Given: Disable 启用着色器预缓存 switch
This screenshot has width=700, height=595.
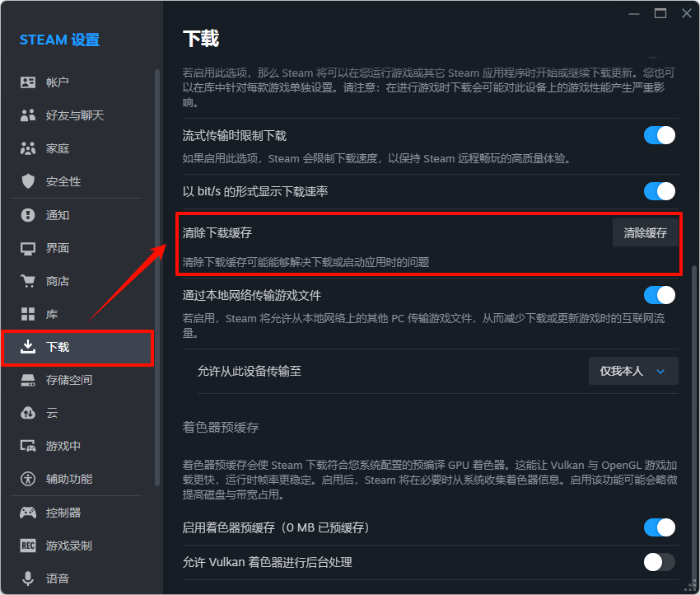Looking at the screenshot, I should coord(659,527).
